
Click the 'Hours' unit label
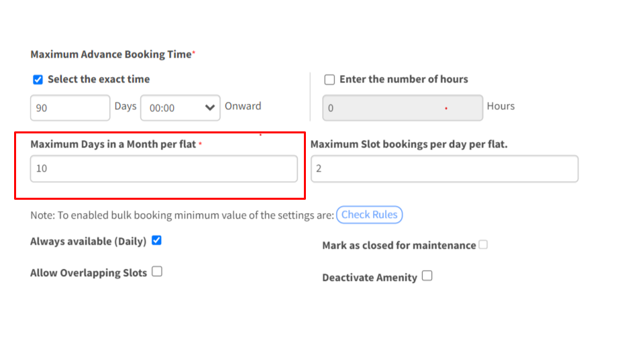tap(500, 106)
